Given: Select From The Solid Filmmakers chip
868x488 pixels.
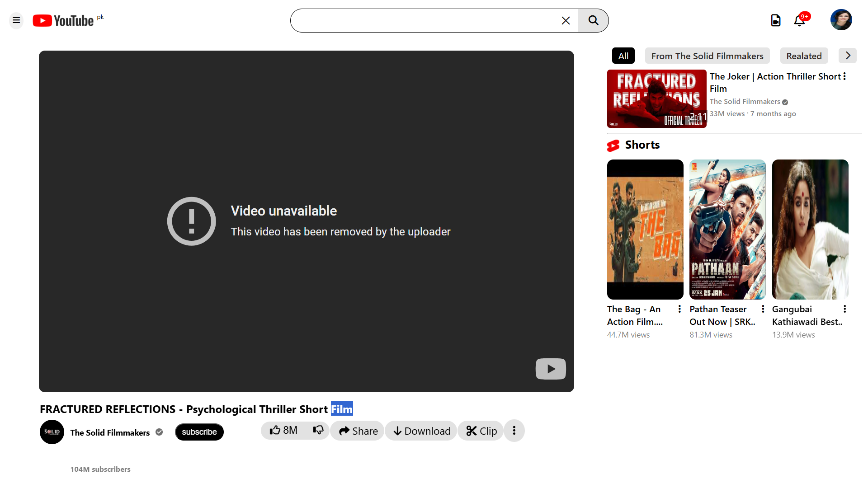Looking at the screenshot, I should click(707, 56).
